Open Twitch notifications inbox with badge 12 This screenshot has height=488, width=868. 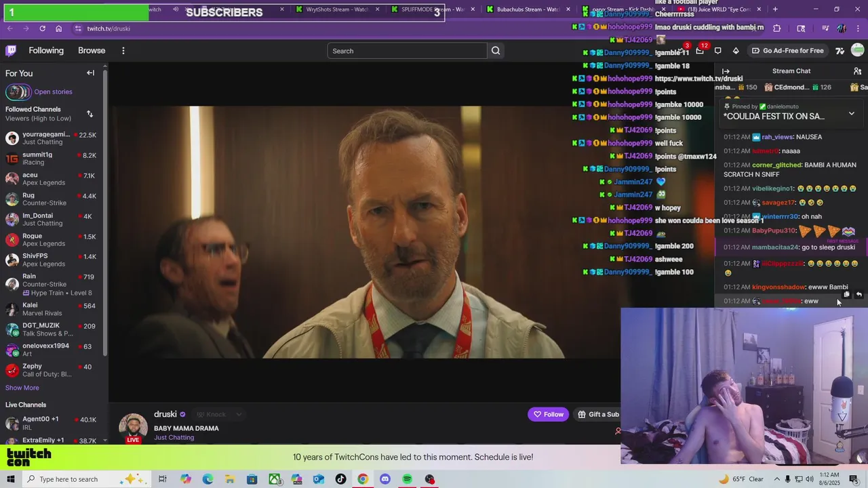click(x=700, y=51)
